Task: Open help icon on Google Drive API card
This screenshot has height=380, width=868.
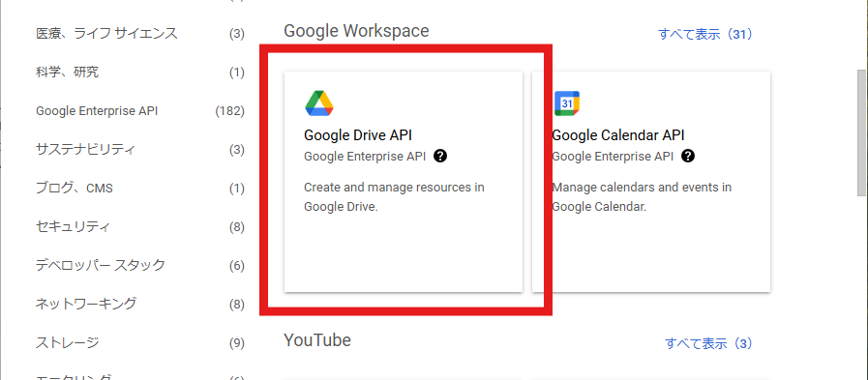Action: tap(440, 156)
